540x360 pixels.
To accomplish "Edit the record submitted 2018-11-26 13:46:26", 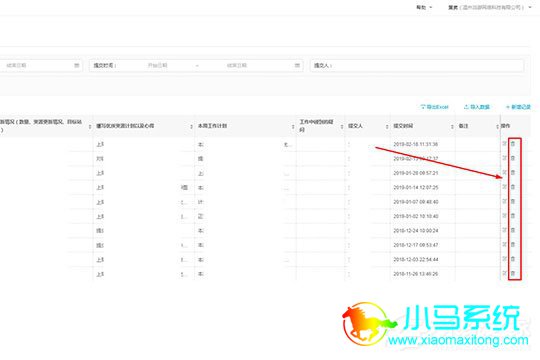I will click(505, 274).
